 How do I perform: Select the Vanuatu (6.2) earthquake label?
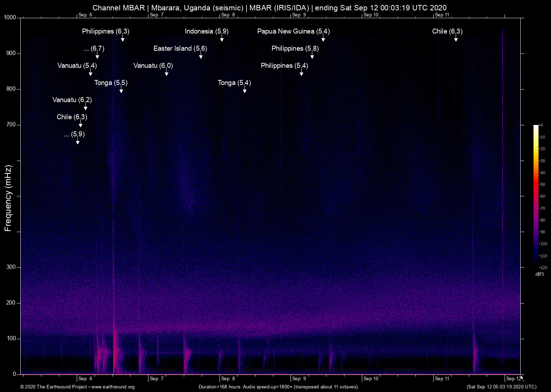click(72, 100)
